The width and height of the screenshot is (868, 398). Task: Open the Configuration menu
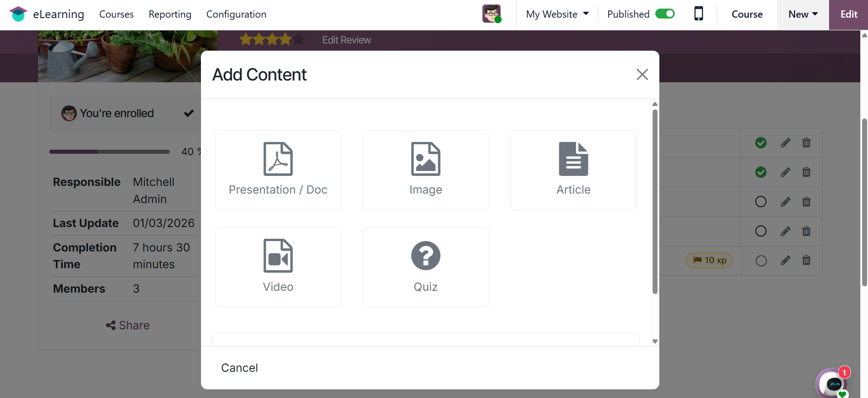[236, 14]
